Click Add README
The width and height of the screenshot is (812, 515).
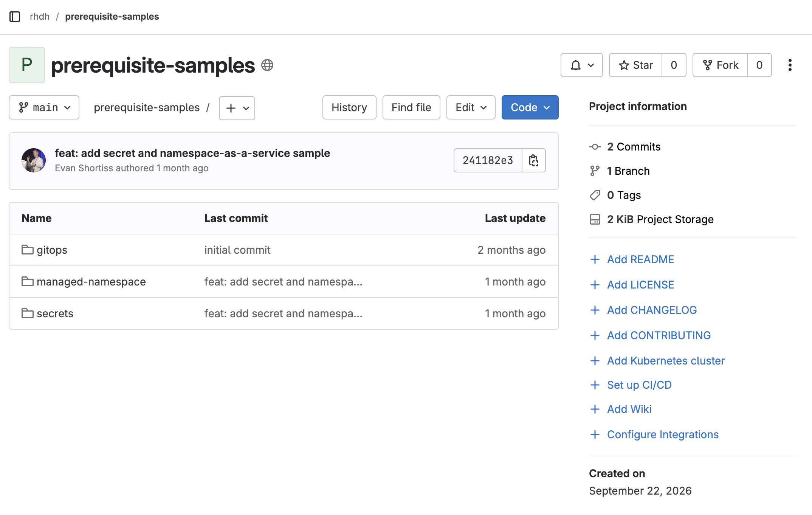[640, 259]
